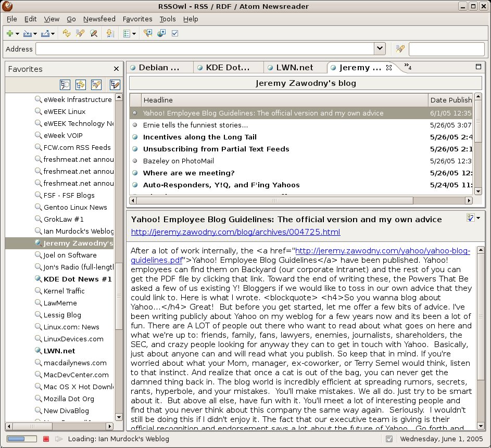491x448 pixels.
Task: Click the Favorites tree flashlight icon
Action: 96,85
